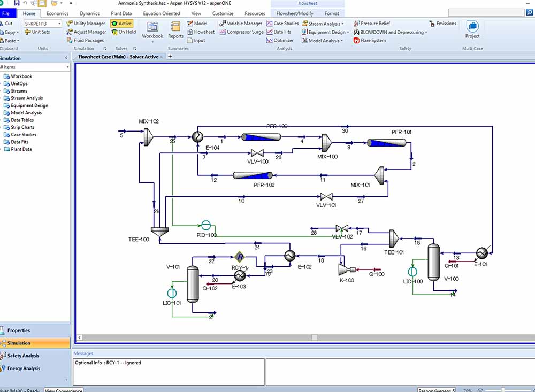Viewport: 535px width, 392px height.
Task: Select the V-100 separator vessel
Action: coord(434,262)
